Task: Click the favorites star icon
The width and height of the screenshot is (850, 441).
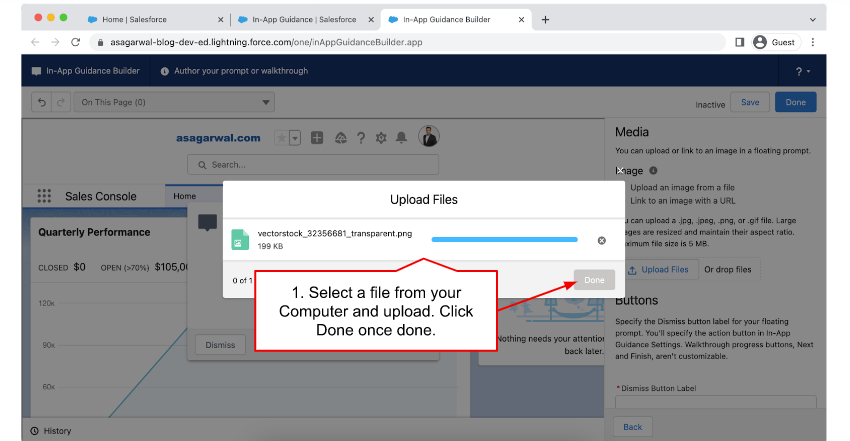Action: click(281, 138)
